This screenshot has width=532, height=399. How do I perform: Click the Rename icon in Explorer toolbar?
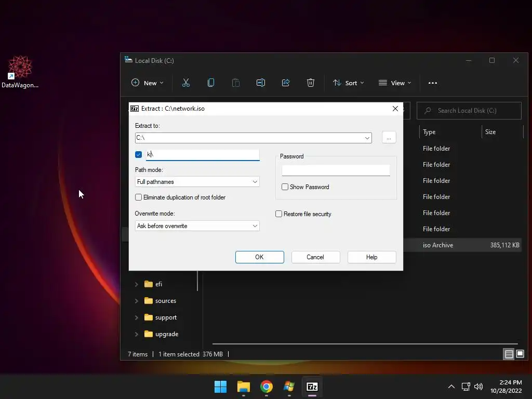pos(261,83)
